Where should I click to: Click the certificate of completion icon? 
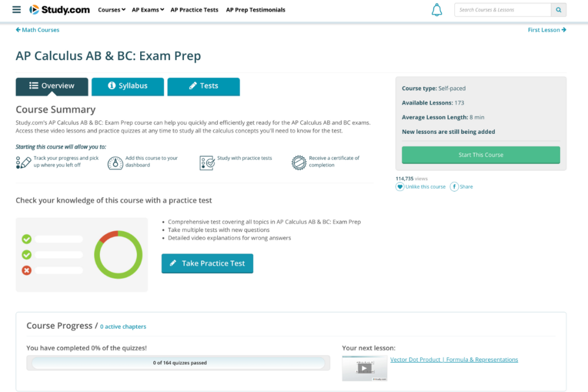[299, 162]
